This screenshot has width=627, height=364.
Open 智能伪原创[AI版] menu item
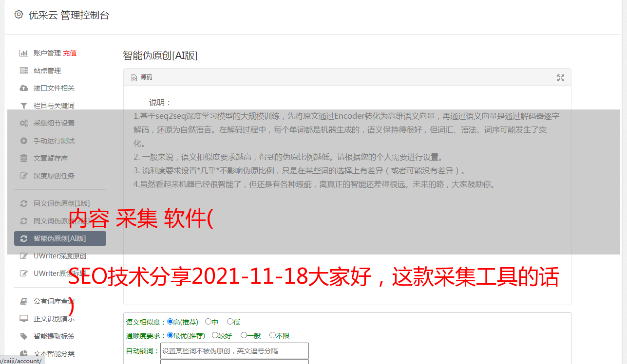coord(60,238)
